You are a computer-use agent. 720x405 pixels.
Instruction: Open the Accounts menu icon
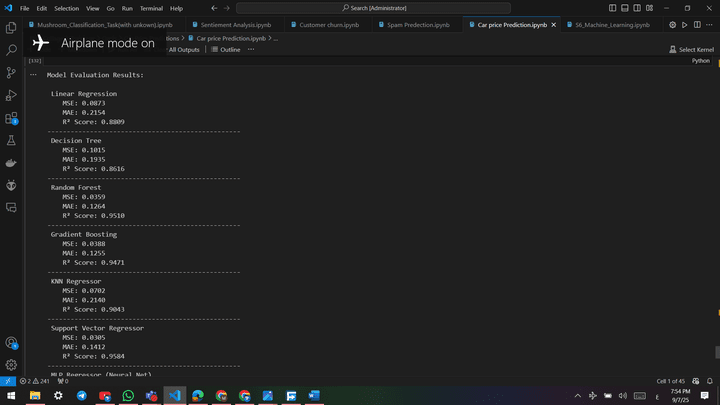pos(11,343)
